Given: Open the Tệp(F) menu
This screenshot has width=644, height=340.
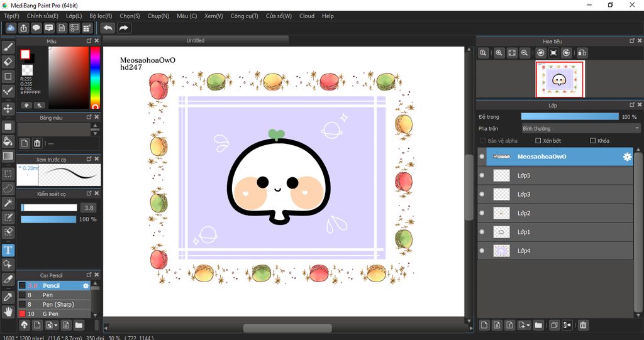Looking at the screenshot, I should coord(11,16).
